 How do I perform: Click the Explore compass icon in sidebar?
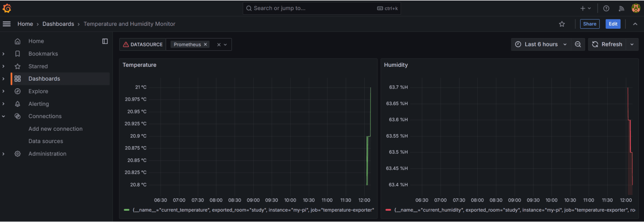(18, 91)
